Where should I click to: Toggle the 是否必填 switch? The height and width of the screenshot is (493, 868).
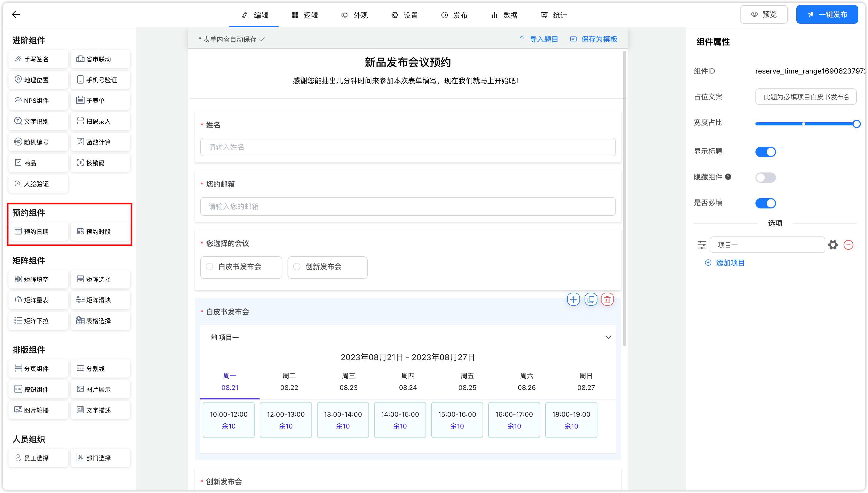point(765,203)
